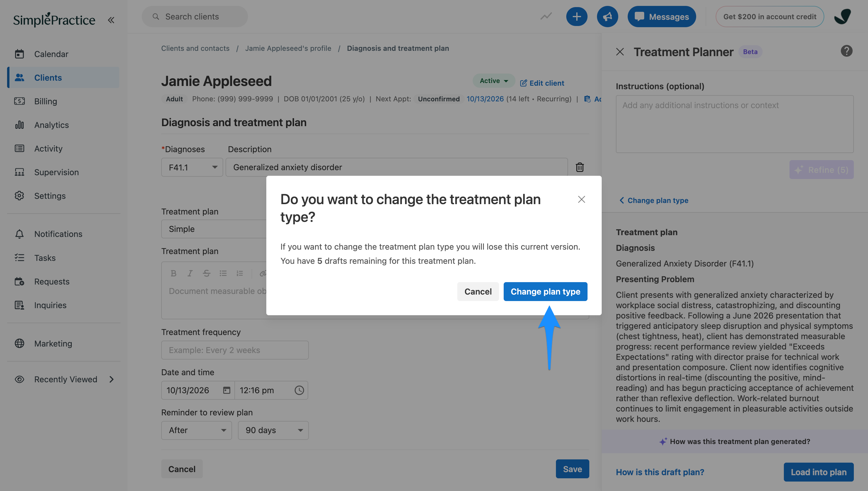Open Messages button in header
This screenshot has height=491, width=868.
pos(662,17)
